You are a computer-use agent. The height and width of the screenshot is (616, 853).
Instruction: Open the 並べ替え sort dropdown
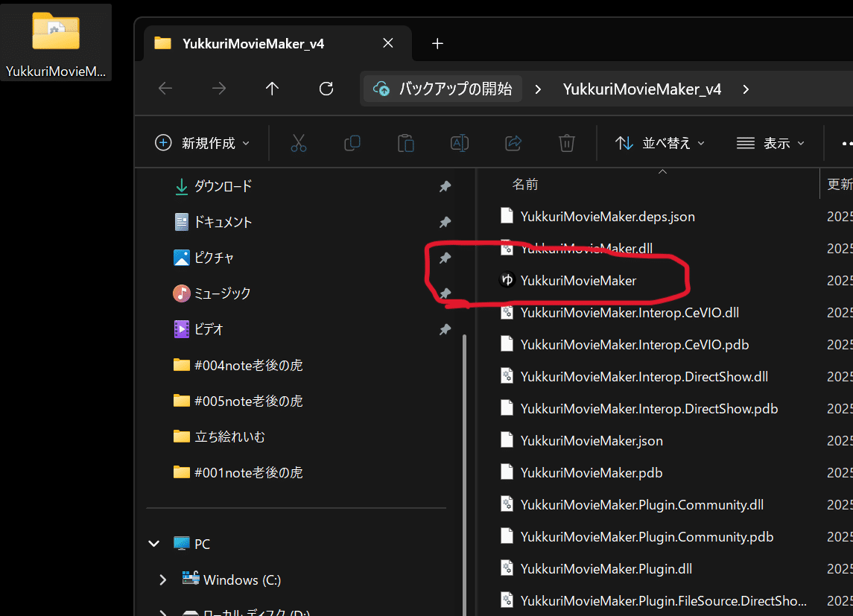(660, 143)
